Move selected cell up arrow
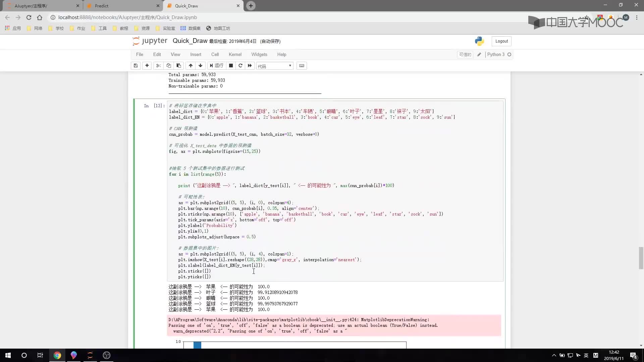The width and height of the screenshot is (644, 362). (191, 66)
